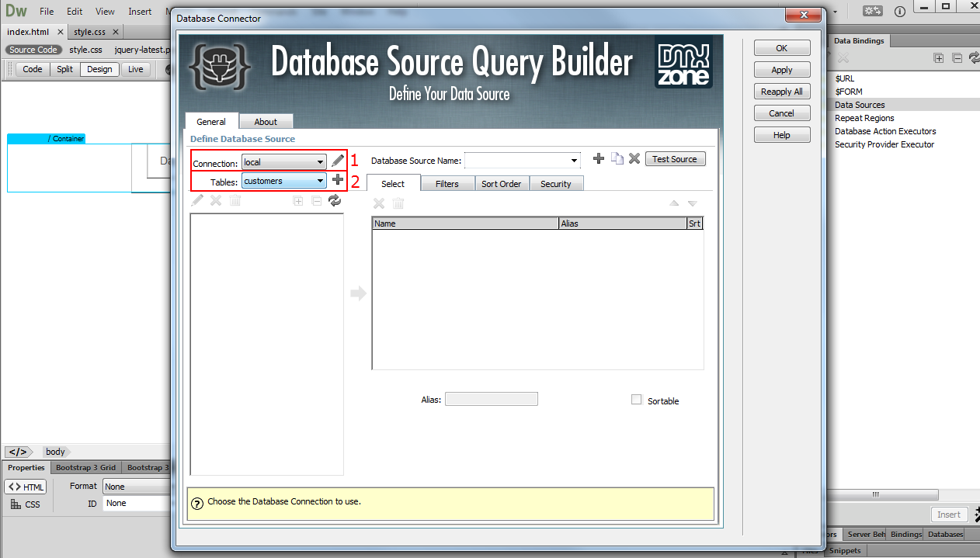The height and width of the screenshot is (558, 980).
Task: Remove selected column X icon under Select tab
Action: (x=379, y=203)
